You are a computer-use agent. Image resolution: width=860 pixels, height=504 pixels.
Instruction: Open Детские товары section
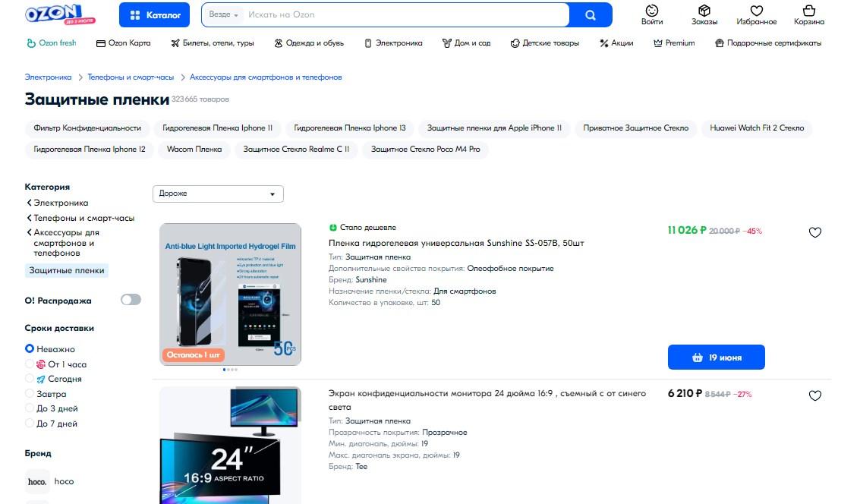(545, 43)
